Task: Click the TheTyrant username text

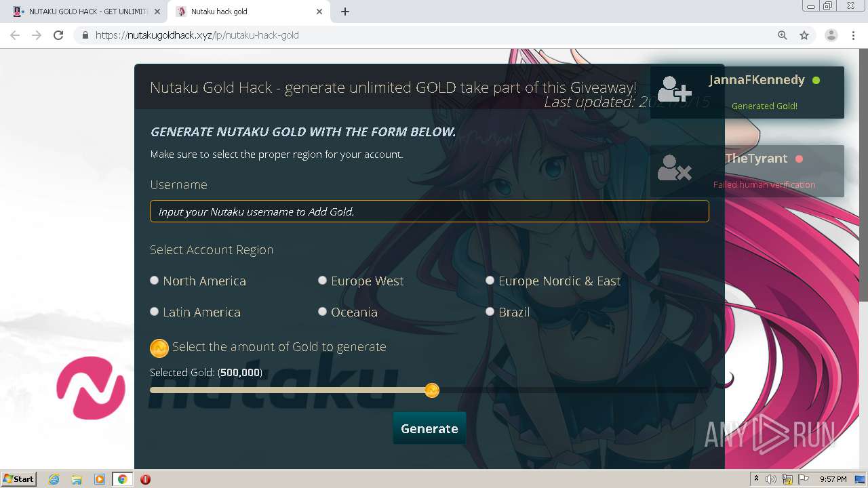Action: [x=756, y=159]
